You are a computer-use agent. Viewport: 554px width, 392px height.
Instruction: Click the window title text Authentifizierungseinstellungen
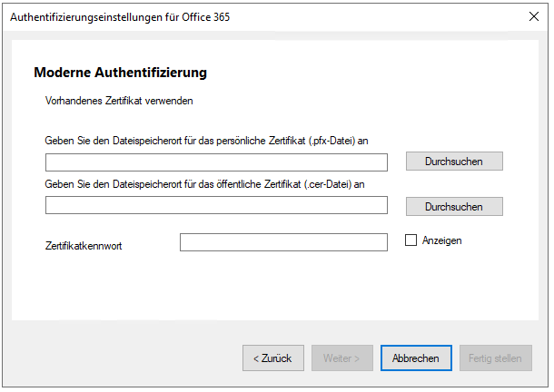pos(86,17)
